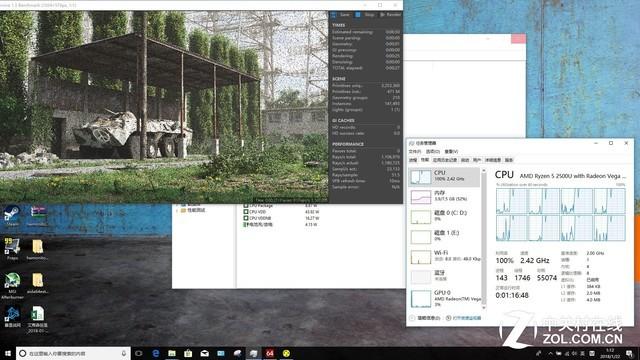Click the Cortana search box on taskbar

pos(73,353)
